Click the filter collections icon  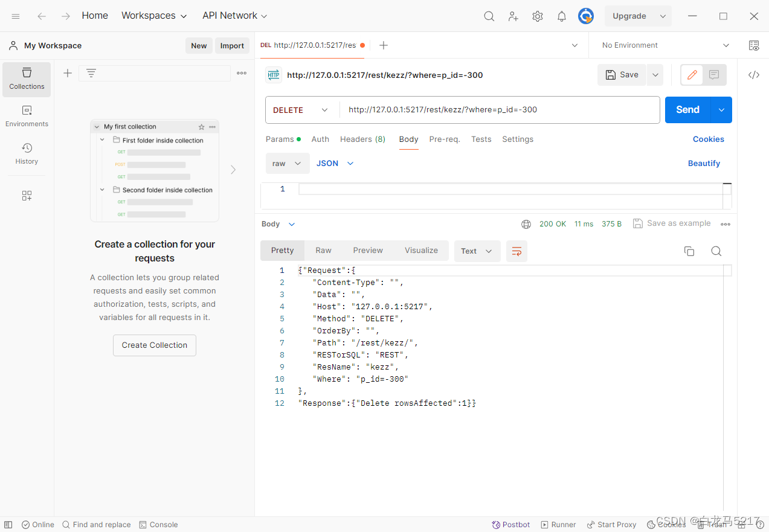click(x=91, y=73)
